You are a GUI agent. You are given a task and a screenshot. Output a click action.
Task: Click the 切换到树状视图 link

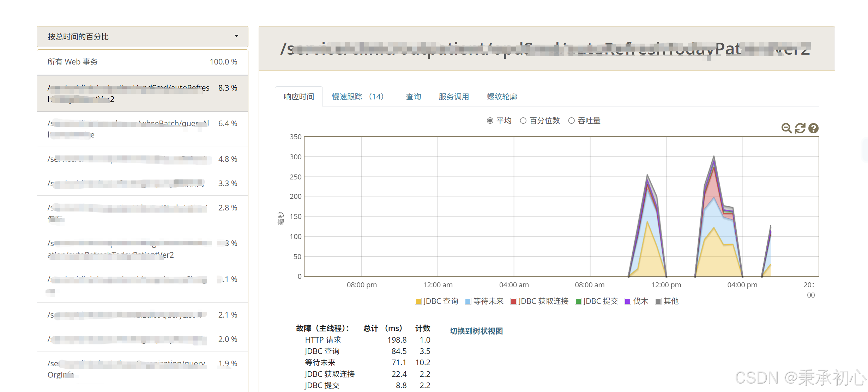point(476,331)
